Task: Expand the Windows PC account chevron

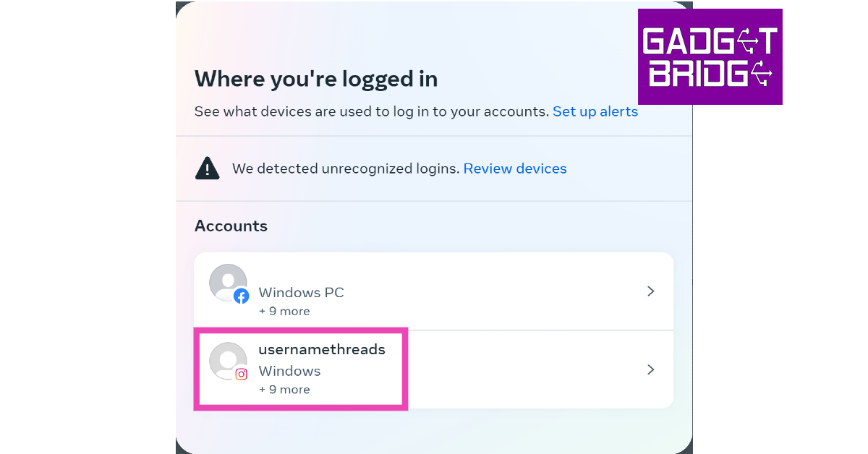Action: pyautogui.click(x=650, y=291)
